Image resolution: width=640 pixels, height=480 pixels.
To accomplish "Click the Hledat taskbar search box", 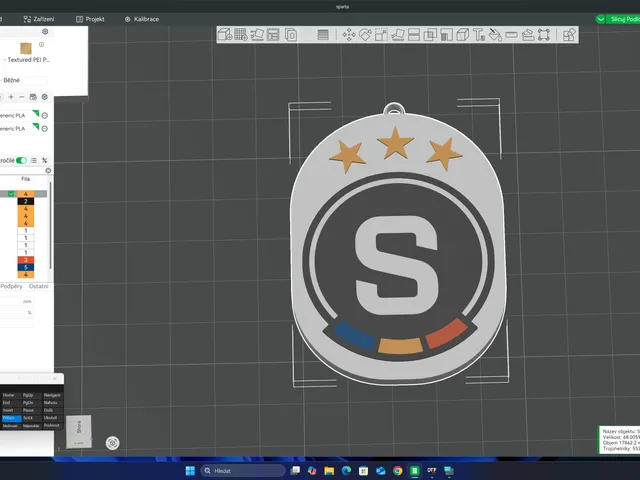I will [243, 471].
